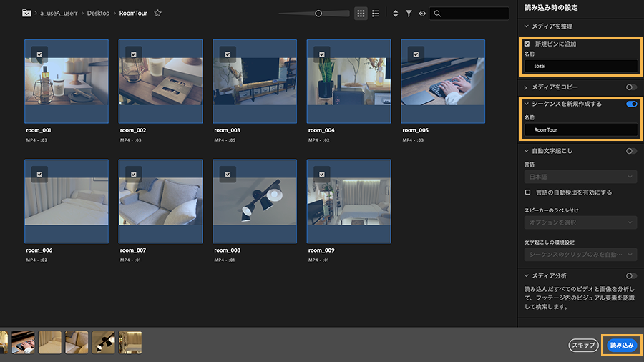Enable the メディアをコピー toggle
The width and height of the screenshot is (644, 362).
(x=631, y=87)
